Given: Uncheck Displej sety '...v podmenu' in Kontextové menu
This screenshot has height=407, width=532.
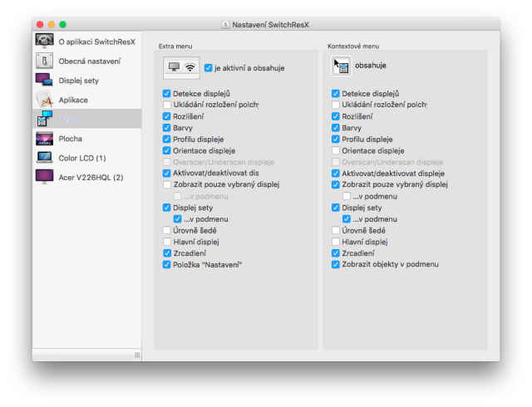Looking at the screenshot, I should click(x=347, y=218).
